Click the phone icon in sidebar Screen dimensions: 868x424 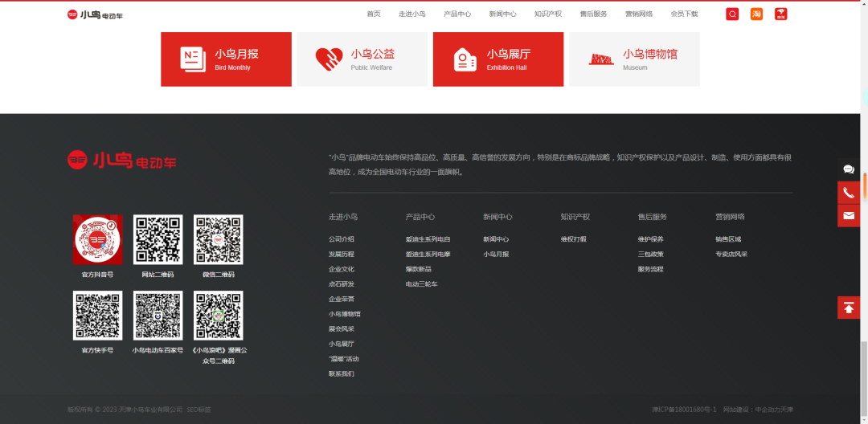pos(849,193)
